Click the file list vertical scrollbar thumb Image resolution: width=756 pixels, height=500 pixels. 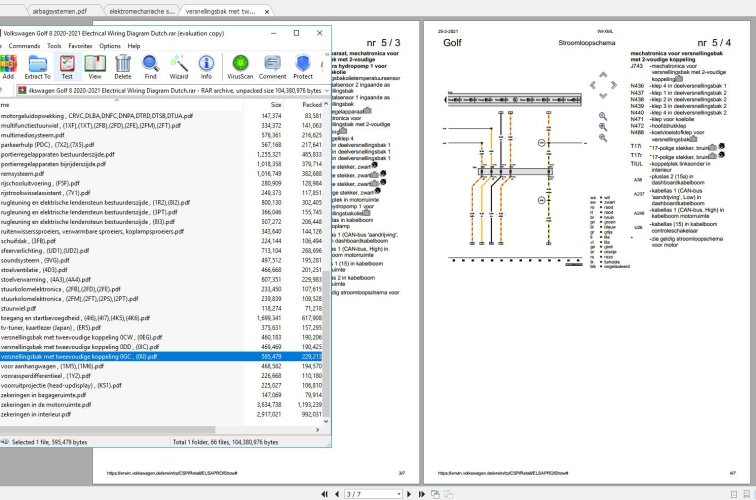coord(326,344)
